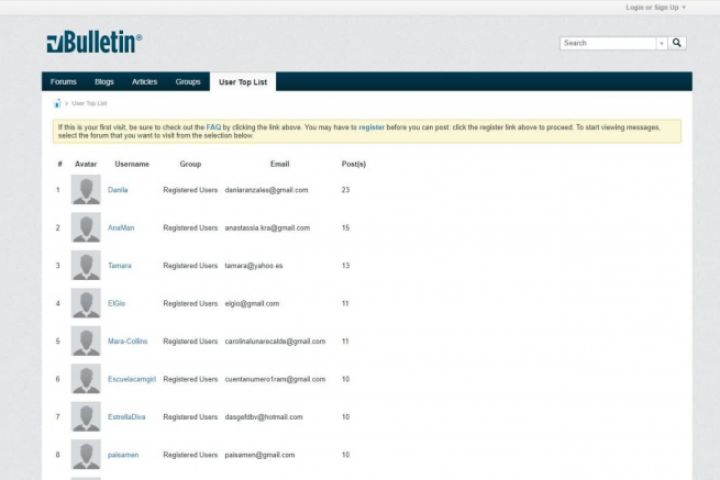Viewport: 720px width, 480px height.
Task: Select email paisamen@gmail.com
Action: click(260, 455)
